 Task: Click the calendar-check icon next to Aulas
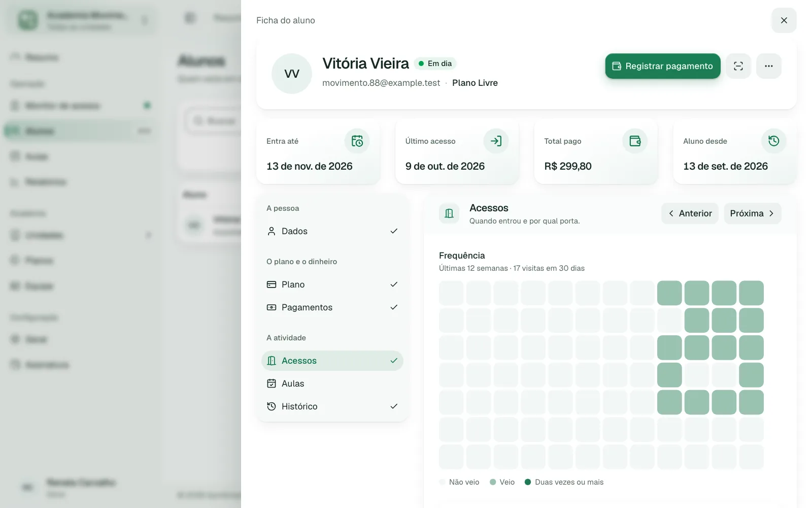point(272,384)
